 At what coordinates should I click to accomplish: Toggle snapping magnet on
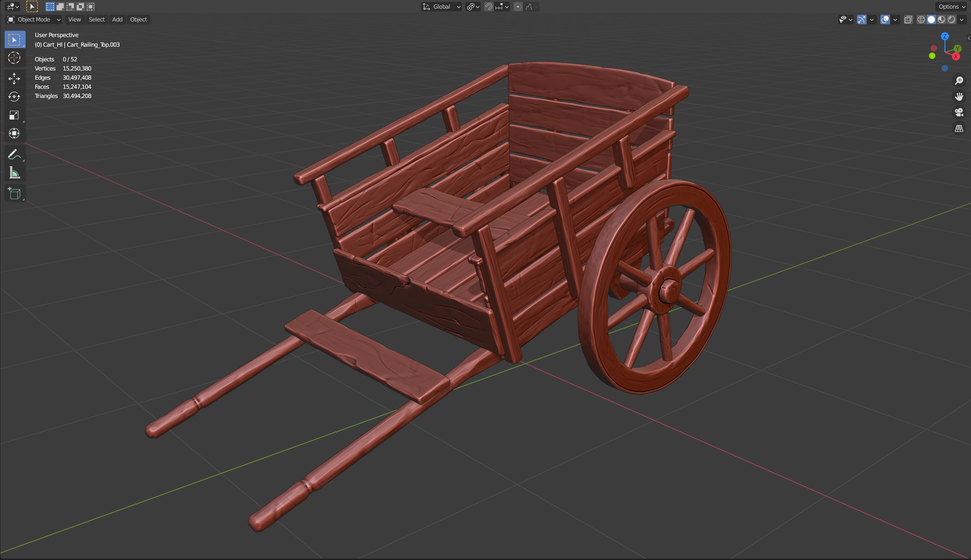click(488, 6)
